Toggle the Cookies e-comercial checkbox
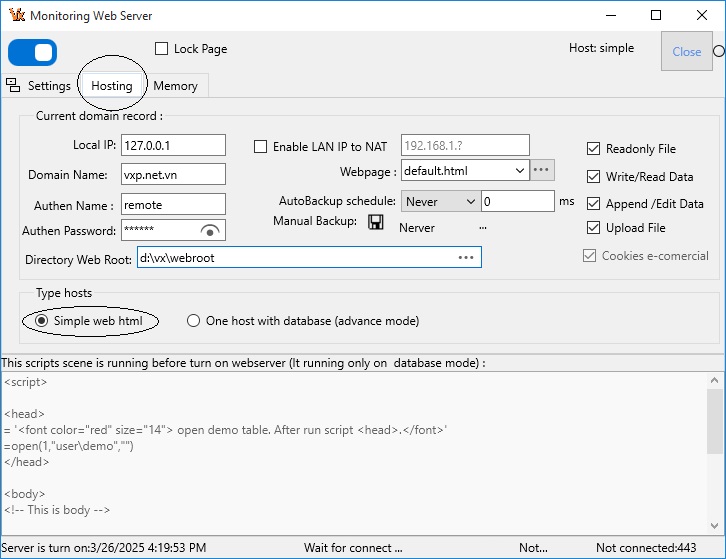This screenshot has height=559, width=726. pos(589,256)
